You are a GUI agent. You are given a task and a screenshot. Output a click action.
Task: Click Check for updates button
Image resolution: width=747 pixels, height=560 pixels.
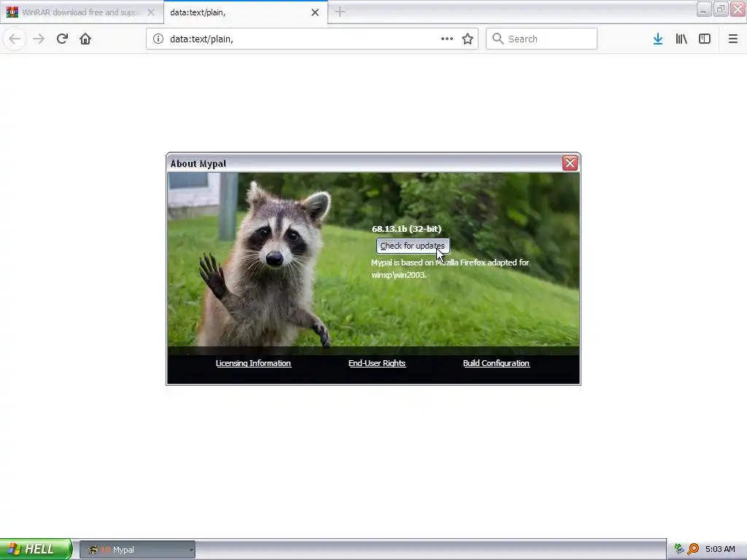pyautogui.click(x=413, y=246)
